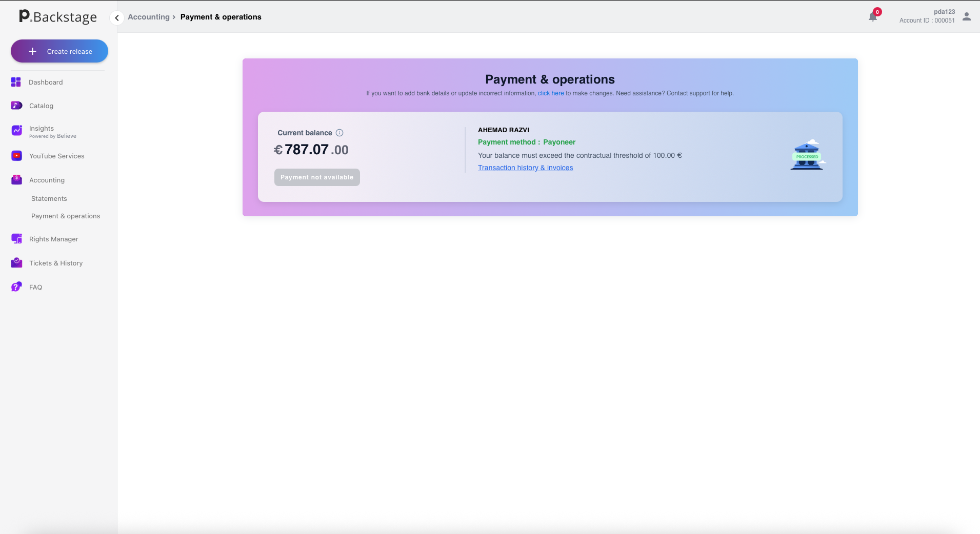Go to Accounting in the breadcrumb
The height and width of the screenshot is (534, 980).
click(149, 17)
